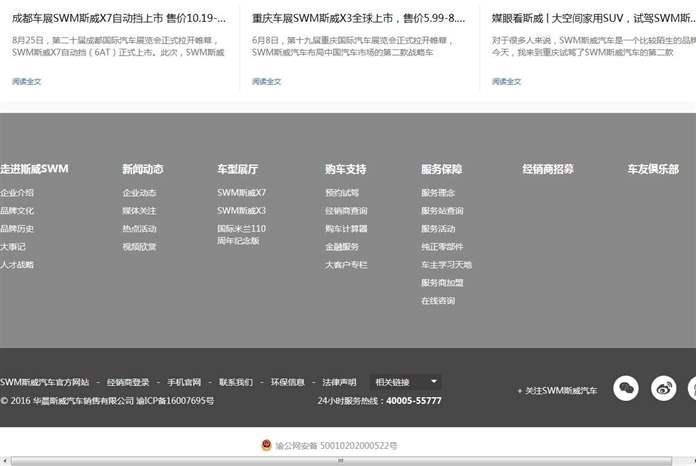Click 阅读全文 under the 媒眼看斯威 article

click(x=506, y=82)
